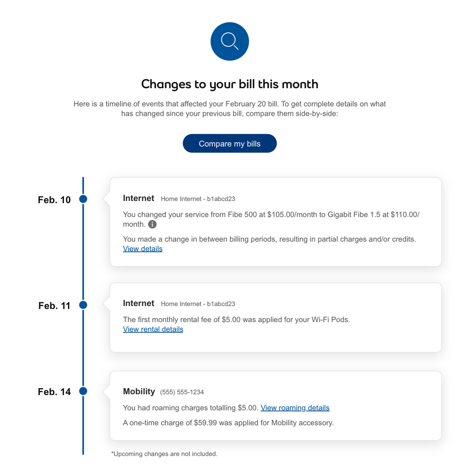Click the Internet title in the Feb. 10 card
476x471 pixels.
[x=138, y=198]
